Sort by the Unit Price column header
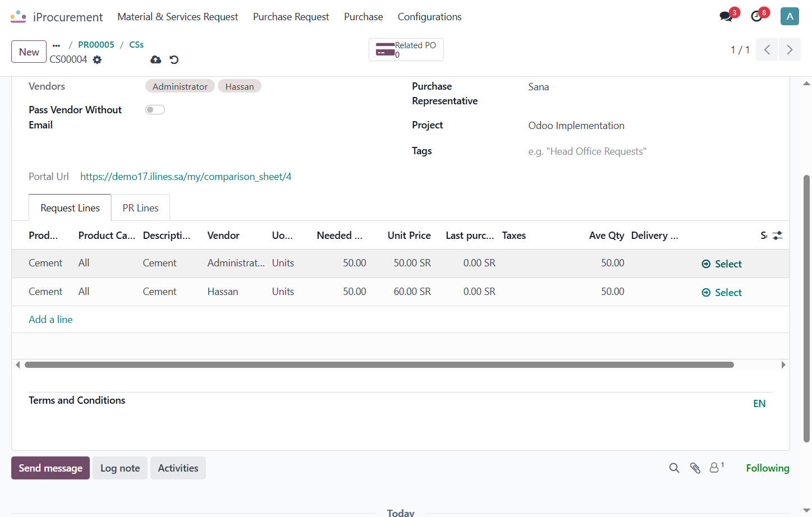Image resolution: width=812 pixels, height=517 pixels. pyautogui.click(x=409, y=236)
